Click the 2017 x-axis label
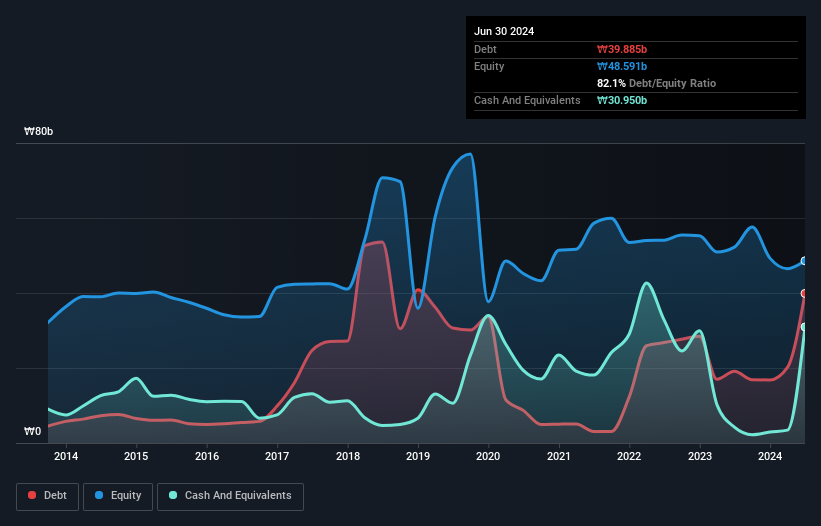The image size is (821, 526). point(277,456)
